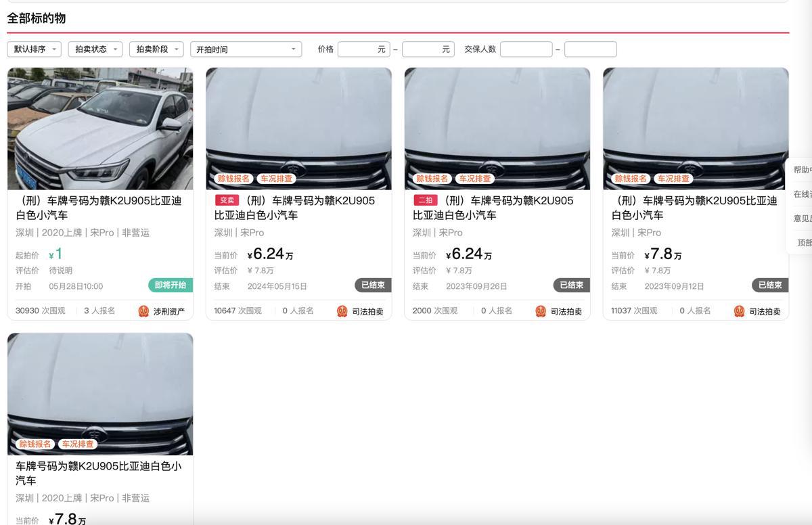The width and height of the screenshot is (812, 525).
Task: Click 司法拍卖 on the 11037 次围观 card
Action: click(765, 311)
